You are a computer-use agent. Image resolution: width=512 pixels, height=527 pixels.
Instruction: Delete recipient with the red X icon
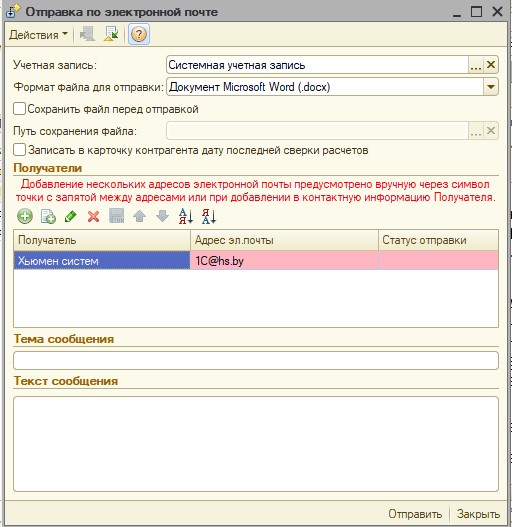coord(93,216)
